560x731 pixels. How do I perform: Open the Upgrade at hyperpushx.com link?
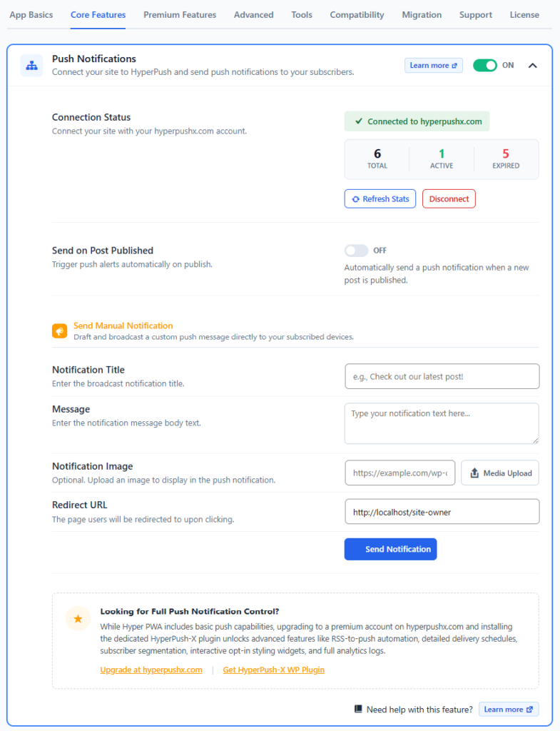151,670
